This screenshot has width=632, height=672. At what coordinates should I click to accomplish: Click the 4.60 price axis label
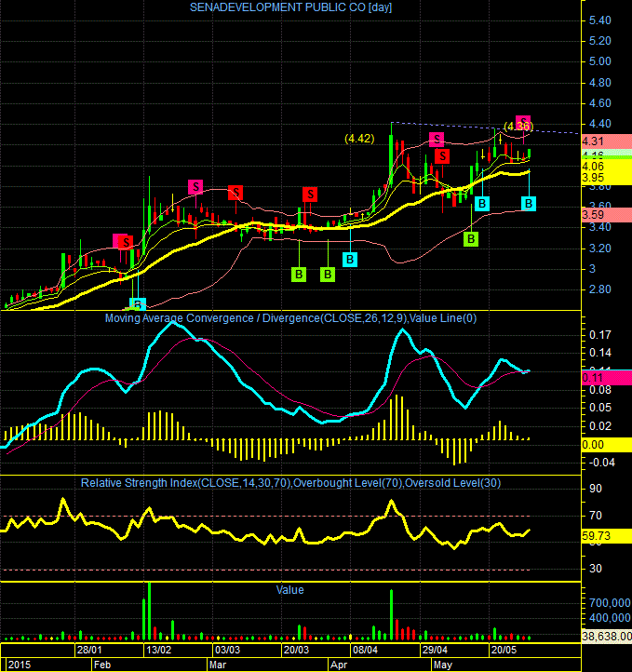(x=599, y=103)
